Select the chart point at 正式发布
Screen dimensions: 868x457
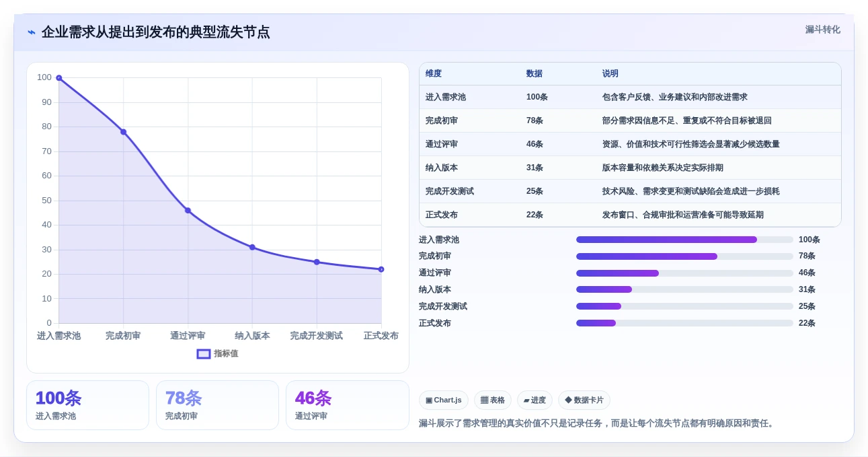[381, 269]
